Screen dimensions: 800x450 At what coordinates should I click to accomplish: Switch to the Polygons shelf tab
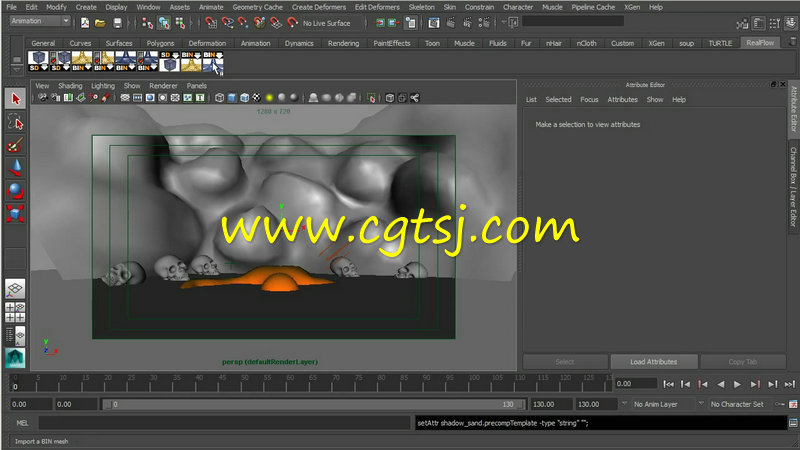160,43
